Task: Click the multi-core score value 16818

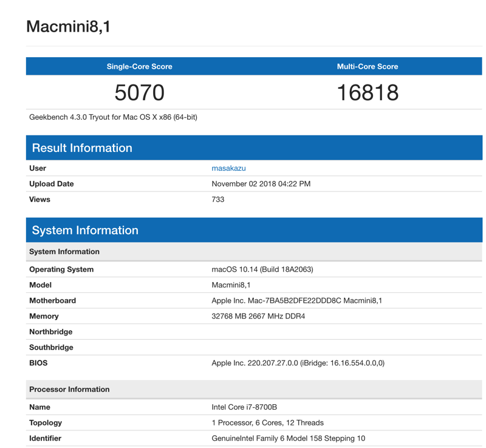Action: point(368,92)
